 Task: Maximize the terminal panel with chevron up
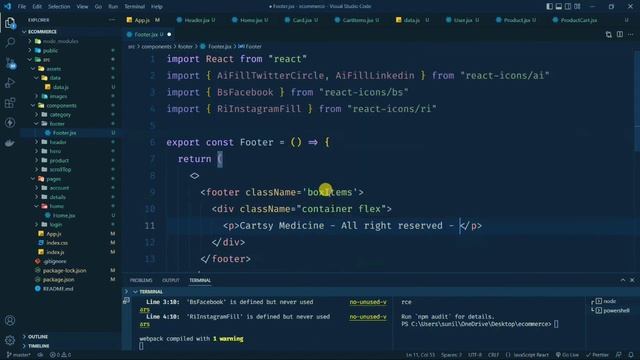click(623, 280)
